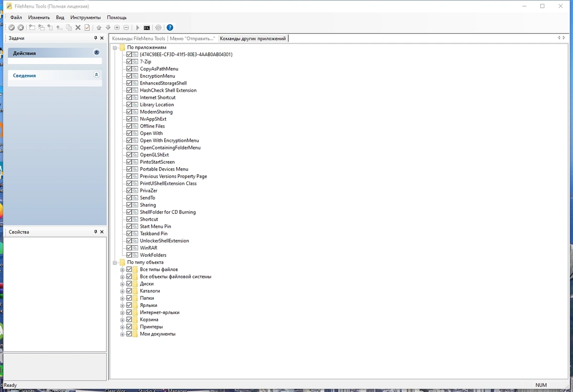The width and height of the screenshot is (573, 392).
Task: Uncheck the HashCheck Shell Extension checkbox
Action: tap(129, 90)
